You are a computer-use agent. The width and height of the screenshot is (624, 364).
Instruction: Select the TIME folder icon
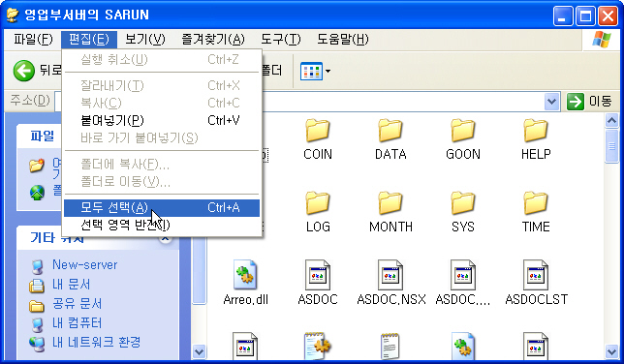[535, 203]
